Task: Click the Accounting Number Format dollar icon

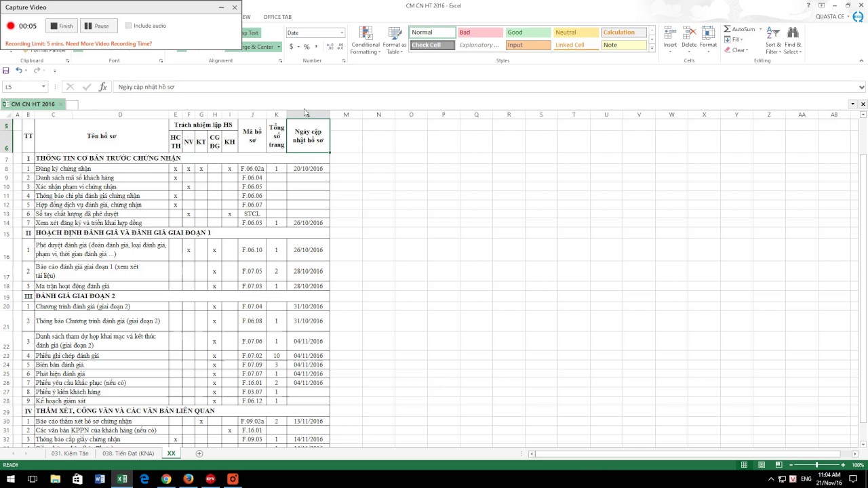Action: click(291, 47)
